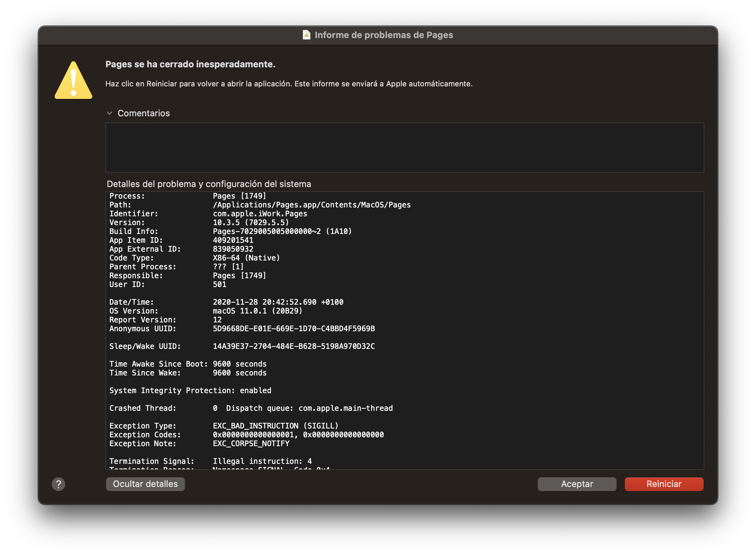Click the OS Version macOS 11.0.1 line
Image resolution: width=756 pixels, height=555 pixels.
coord(257,311)
